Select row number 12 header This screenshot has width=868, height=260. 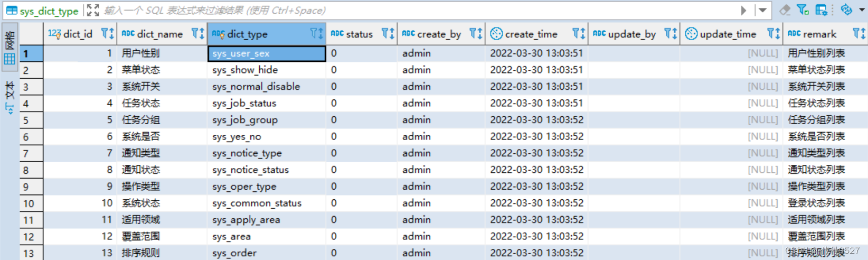[32, 237]
